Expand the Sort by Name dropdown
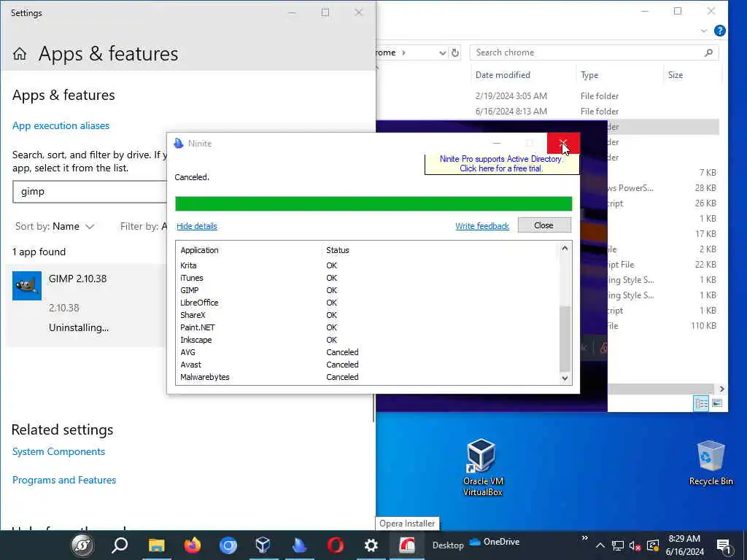This screenshot has width=747, height=560. [x=55, y=227]
